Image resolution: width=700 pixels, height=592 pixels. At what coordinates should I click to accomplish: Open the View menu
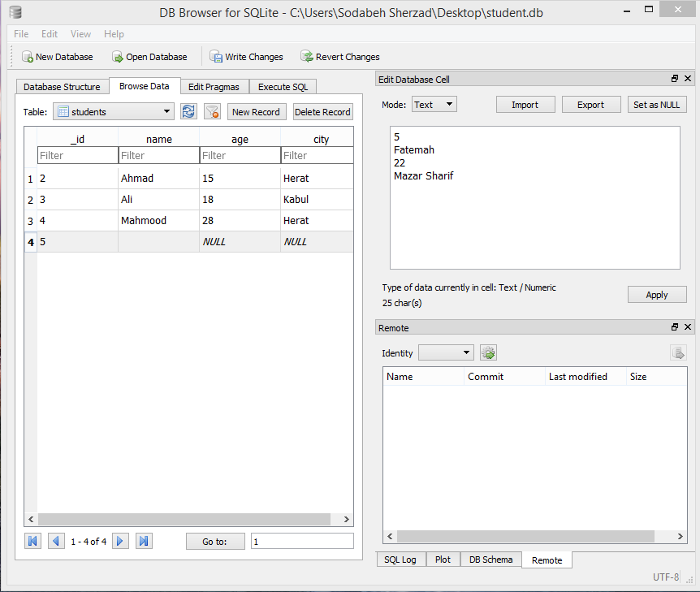click(81, 34)
